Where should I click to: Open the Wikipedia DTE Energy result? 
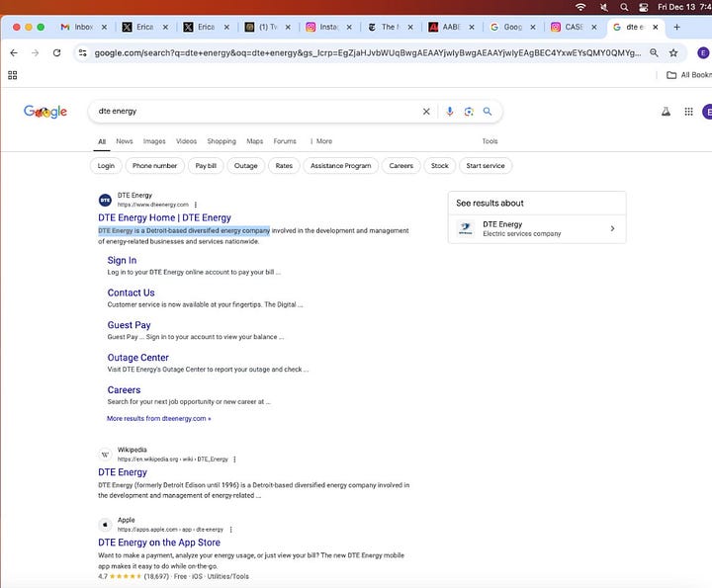pyautogui.click(x=123, y=472)
